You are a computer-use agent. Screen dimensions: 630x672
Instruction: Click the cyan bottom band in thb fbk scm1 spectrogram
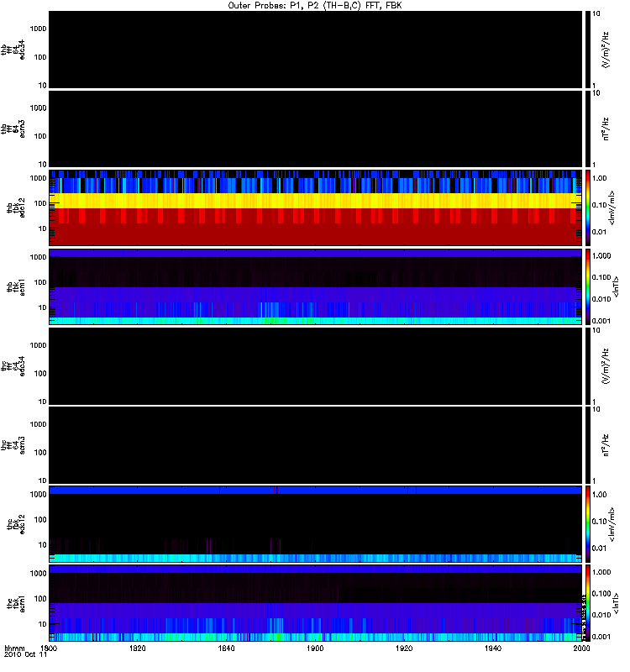[315, 321]
